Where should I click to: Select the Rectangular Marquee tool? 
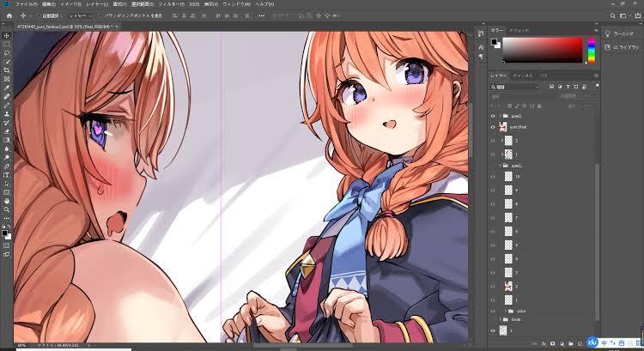(x=7, y=45)
